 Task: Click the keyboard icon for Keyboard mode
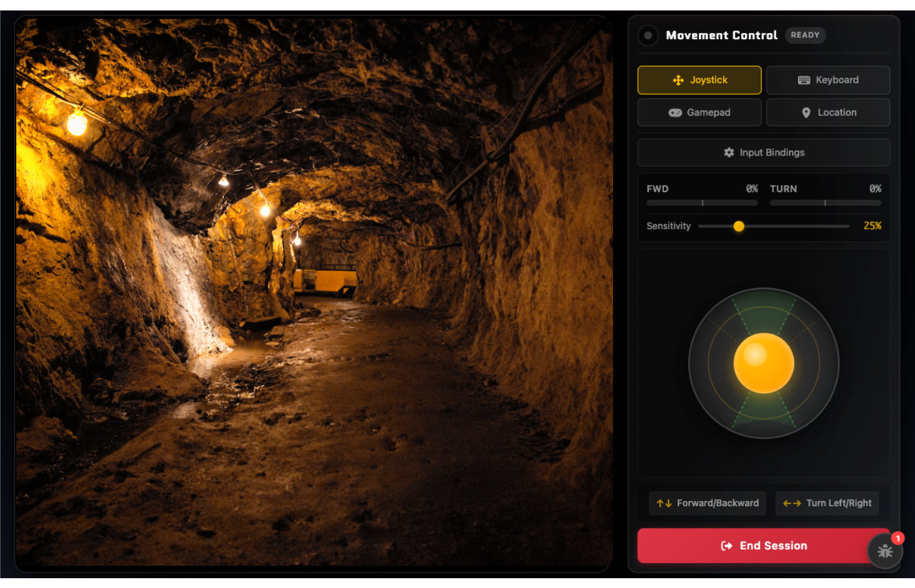[804, 80]
